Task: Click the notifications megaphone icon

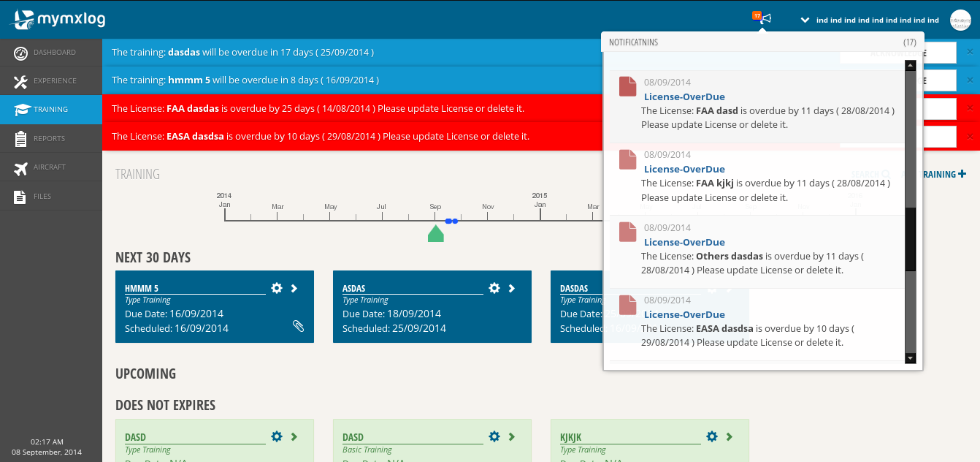Action: click(x=765, y=20)
